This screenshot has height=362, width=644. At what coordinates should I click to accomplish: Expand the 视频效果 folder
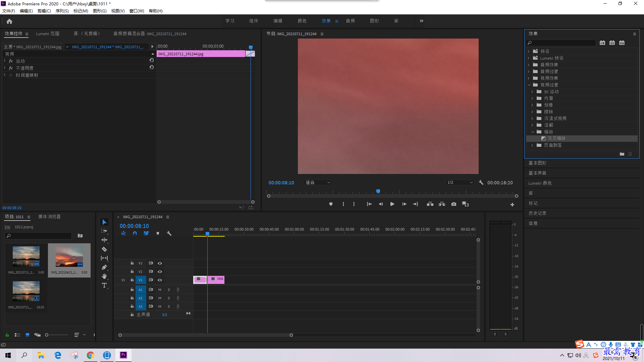[x=529, y=78]
